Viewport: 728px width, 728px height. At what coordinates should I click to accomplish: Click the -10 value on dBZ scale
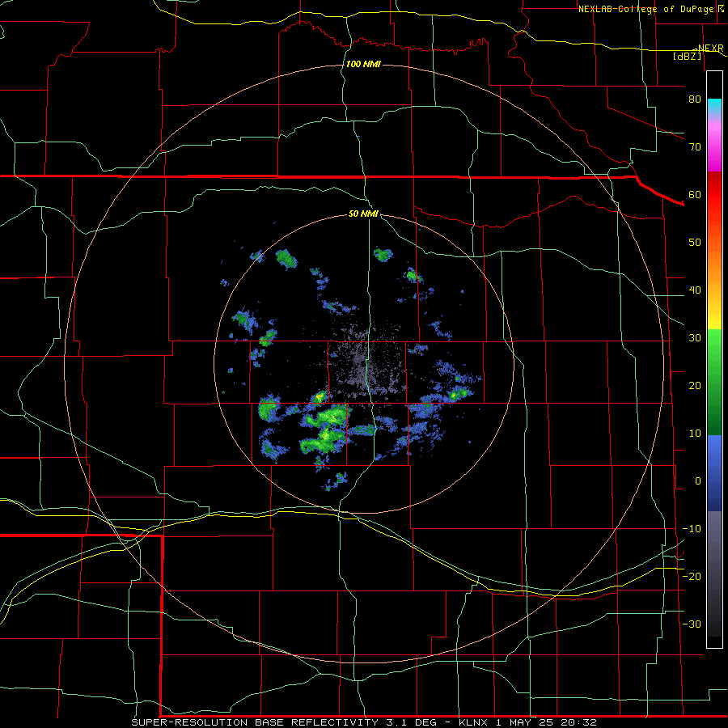coord(692,529)
